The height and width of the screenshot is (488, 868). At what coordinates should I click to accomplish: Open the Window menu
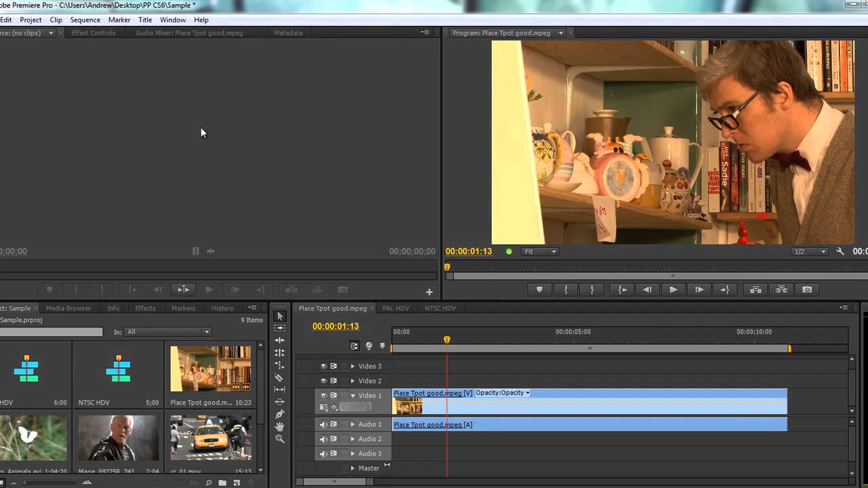pyautogui.click(x=173, y=20)
